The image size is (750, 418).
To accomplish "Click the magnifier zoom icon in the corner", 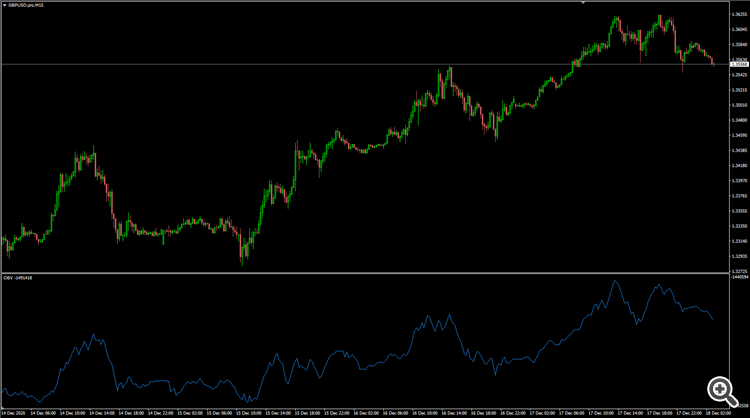I will coord(722,392).
